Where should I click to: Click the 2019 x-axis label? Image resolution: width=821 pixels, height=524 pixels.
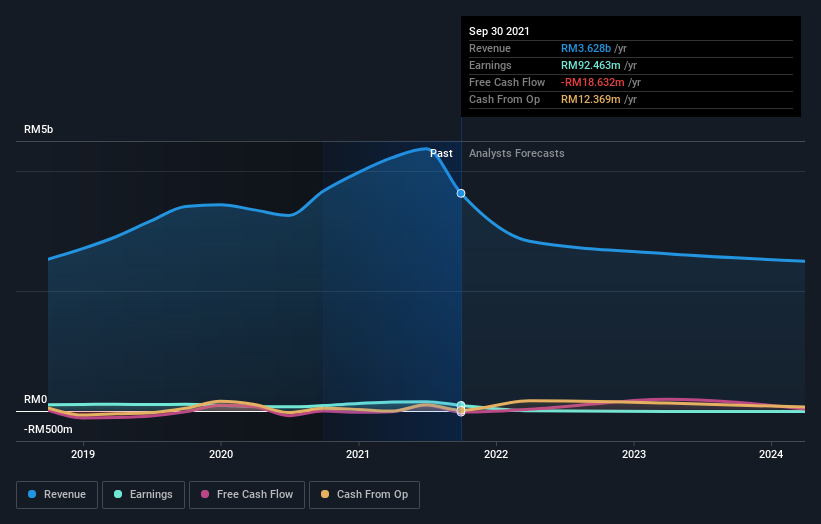pyautogui.click(x=83, y=454)
